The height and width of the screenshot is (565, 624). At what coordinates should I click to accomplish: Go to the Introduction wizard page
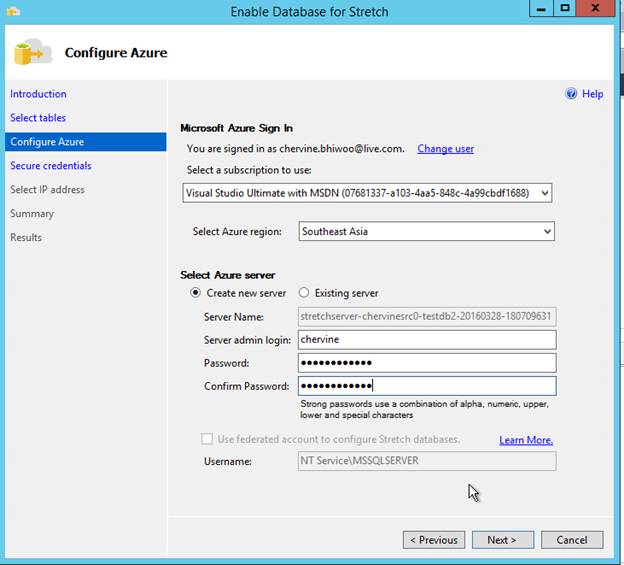38,94
